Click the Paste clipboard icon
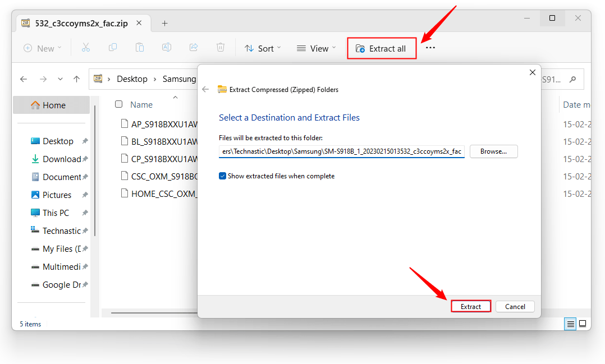Image resolution: width=605 pixels, height=364 pixels. 140,48
